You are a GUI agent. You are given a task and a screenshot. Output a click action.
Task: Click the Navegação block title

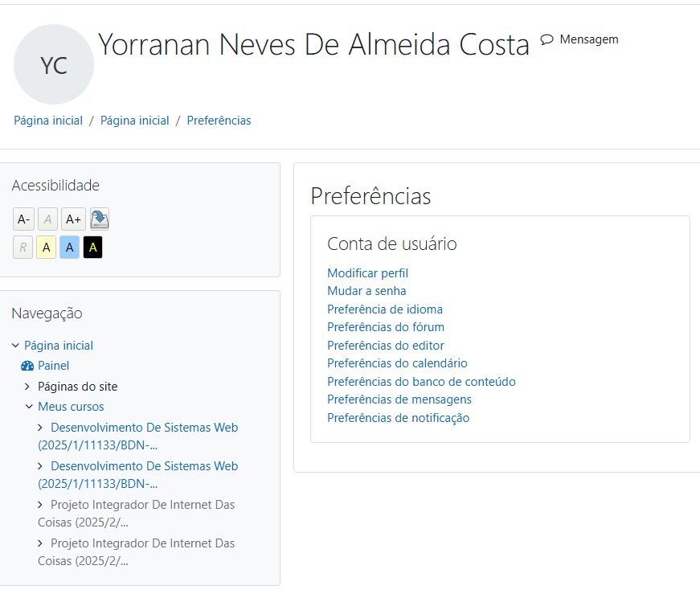[47, 313]
